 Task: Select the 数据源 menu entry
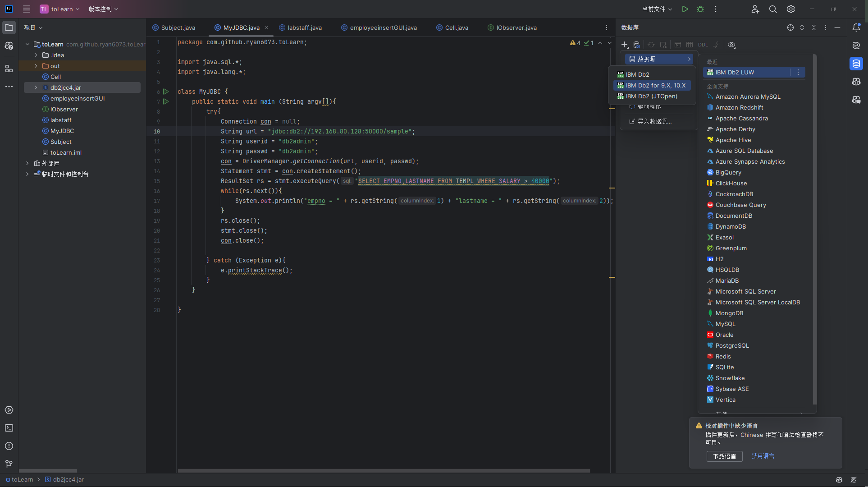[x=660, y=59]
